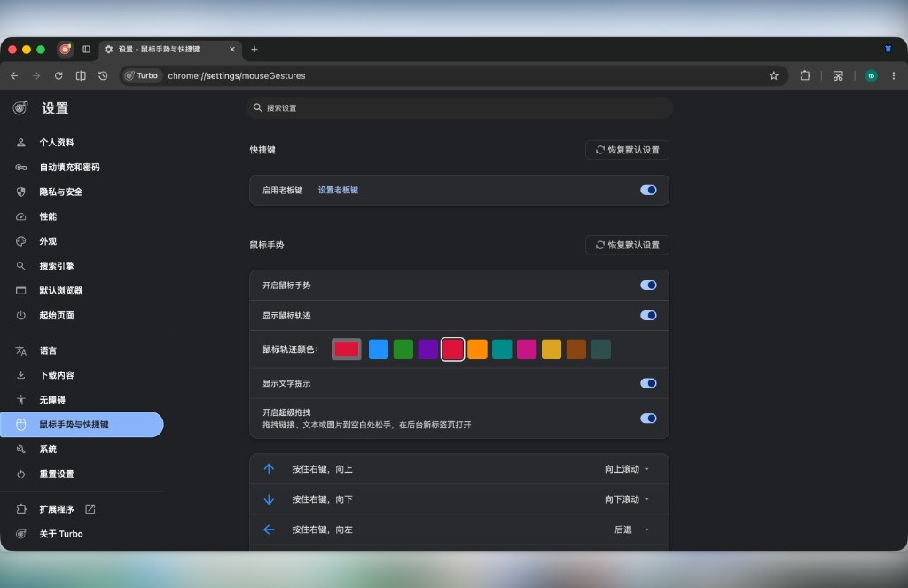
Task: Toggle 启用老板键 switch
Action: pyautogui.click(x=648, y=190)
